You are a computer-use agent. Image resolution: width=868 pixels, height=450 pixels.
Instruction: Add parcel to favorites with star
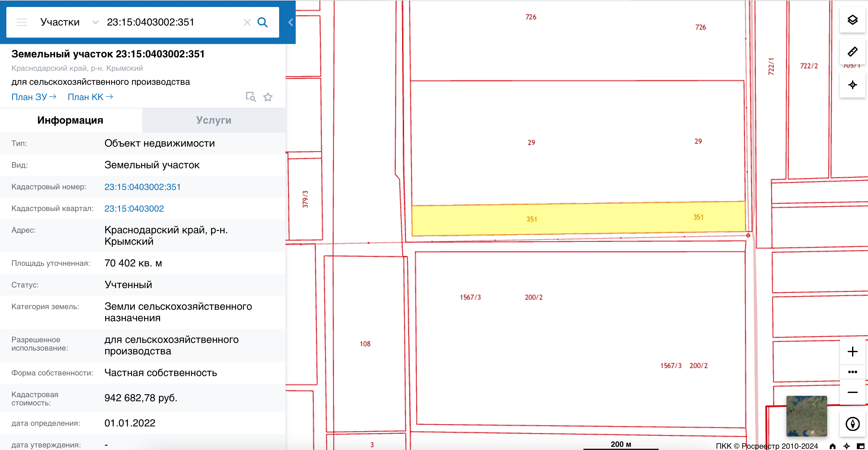pyautogui.click(x=268, y=97)
